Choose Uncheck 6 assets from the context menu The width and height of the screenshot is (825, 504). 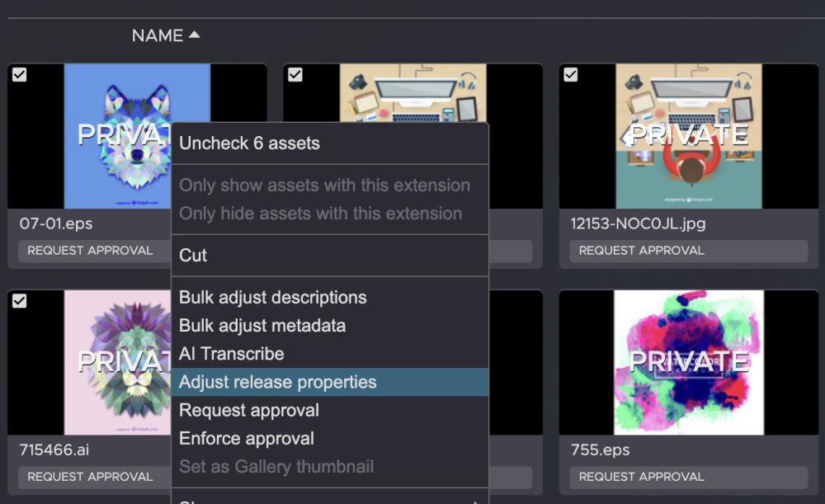(249, 144)
